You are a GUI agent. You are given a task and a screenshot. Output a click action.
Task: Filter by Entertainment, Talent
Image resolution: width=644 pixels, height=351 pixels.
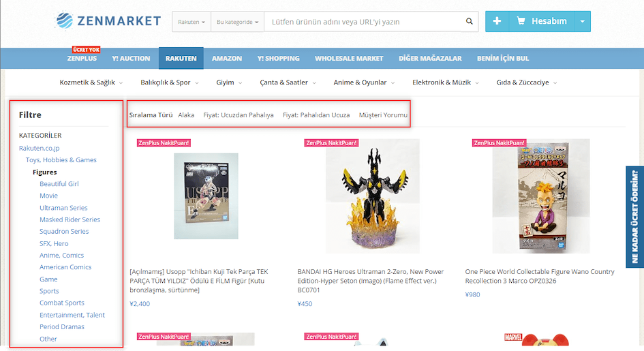click(72, 315)
